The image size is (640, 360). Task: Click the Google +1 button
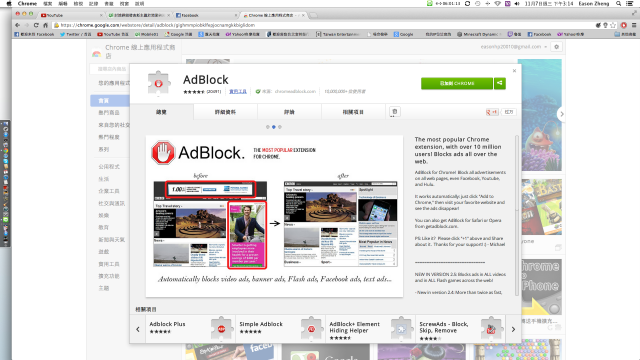coord(492,112)
